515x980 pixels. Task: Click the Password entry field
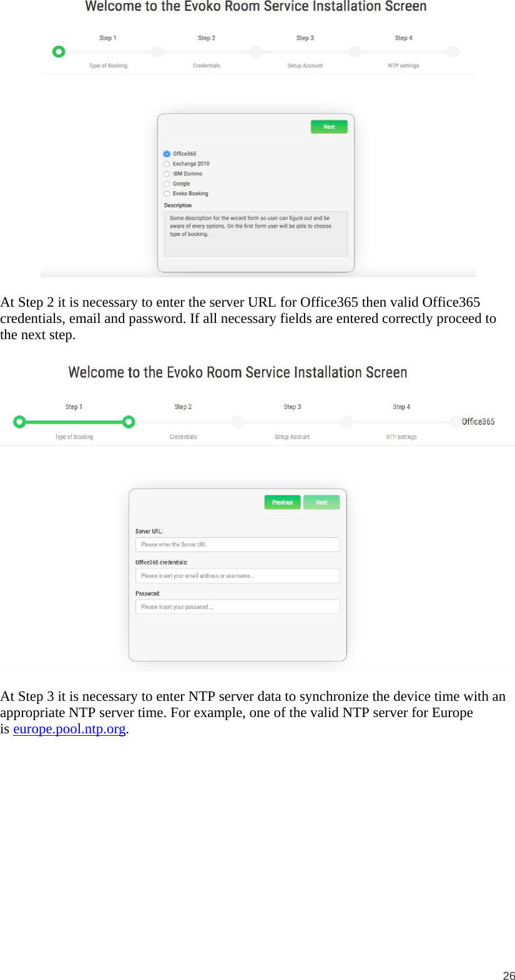point(237,606)
